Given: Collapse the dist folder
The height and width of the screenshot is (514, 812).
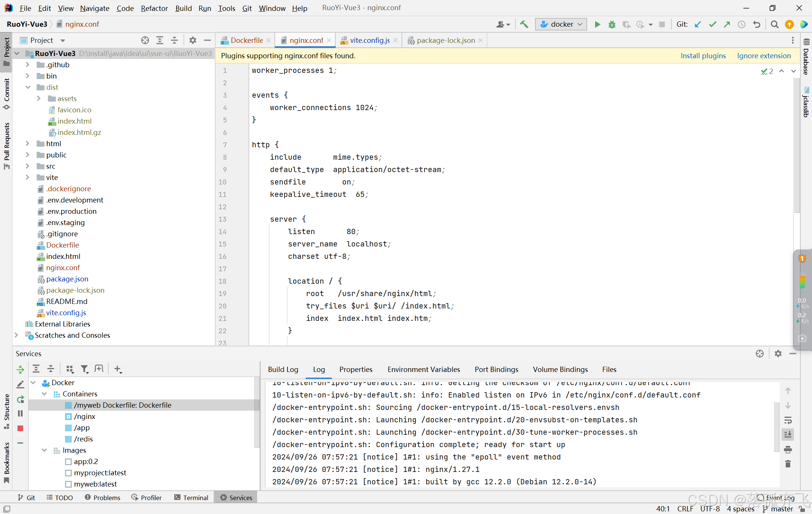Looking at the screenshot, I should 28,87.
